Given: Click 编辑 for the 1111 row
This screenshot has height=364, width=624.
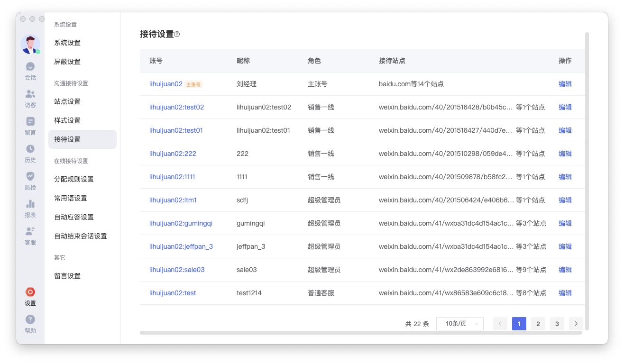Looking at the screenshot, I should (565, 177).
